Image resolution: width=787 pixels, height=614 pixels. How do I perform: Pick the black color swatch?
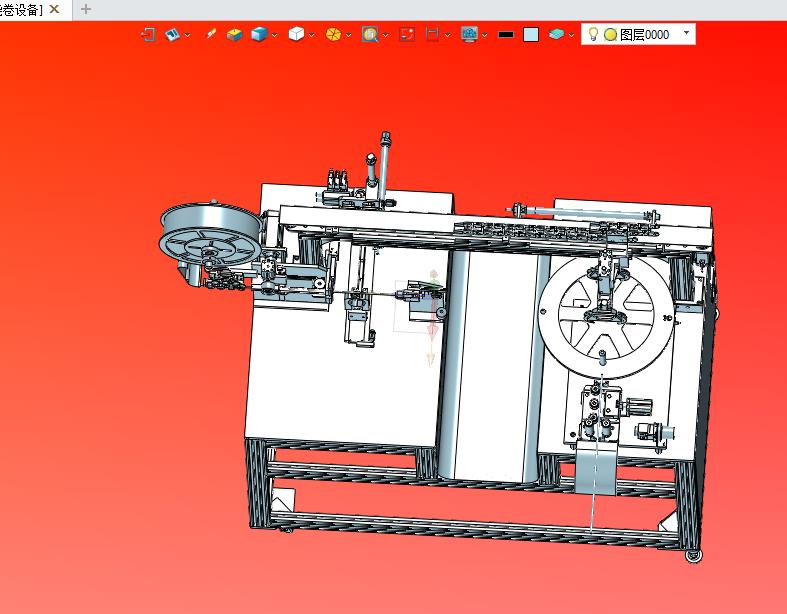tap(506, 35)
